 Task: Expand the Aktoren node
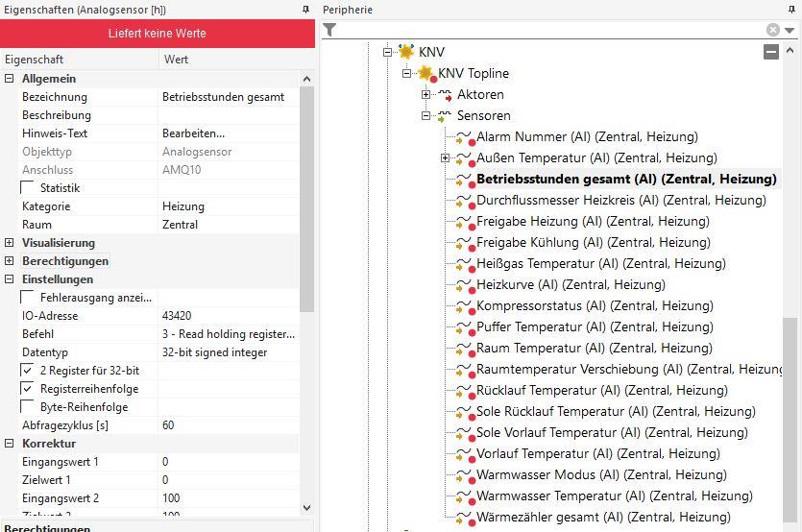425,95
